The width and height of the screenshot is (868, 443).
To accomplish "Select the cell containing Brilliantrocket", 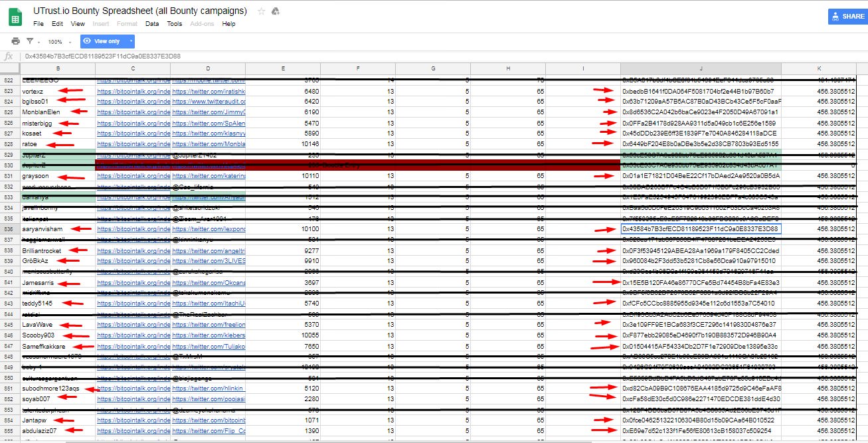I will (x=58, y=250).
